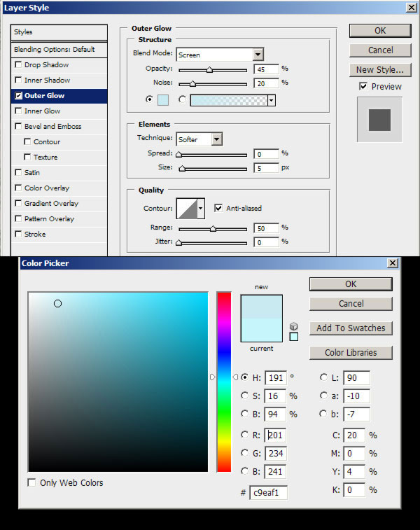Click the New Style... button
This screenshot has width=420, height=530.
coord(379,69)
